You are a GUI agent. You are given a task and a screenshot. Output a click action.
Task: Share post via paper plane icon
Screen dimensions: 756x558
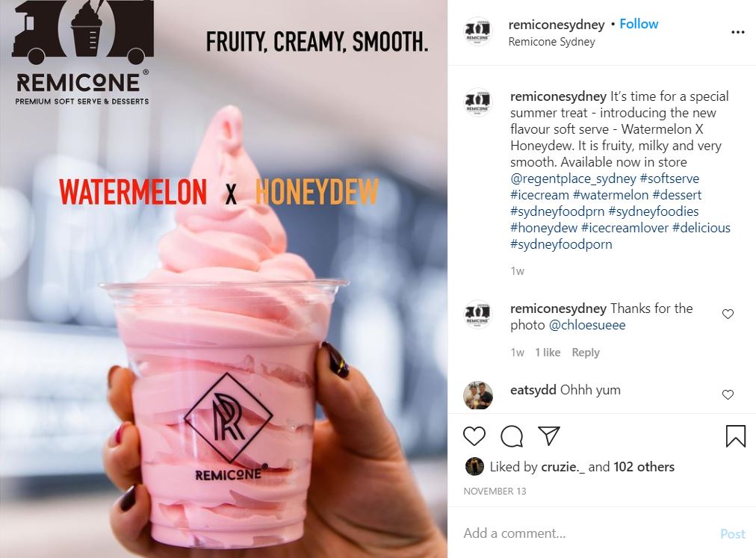(548, 435)
